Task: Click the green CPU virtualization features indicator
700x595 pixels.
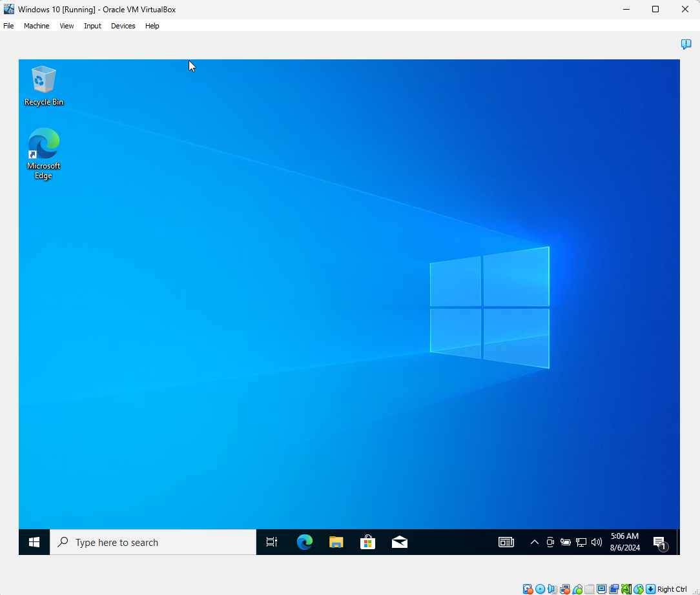Action: pos(626,589)
